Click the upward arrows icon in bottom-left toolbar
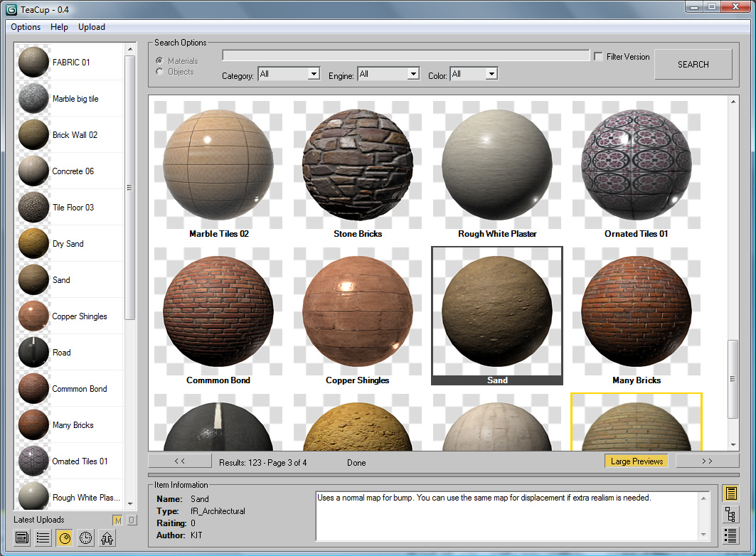Screen dimensions: 756x556 107,538
